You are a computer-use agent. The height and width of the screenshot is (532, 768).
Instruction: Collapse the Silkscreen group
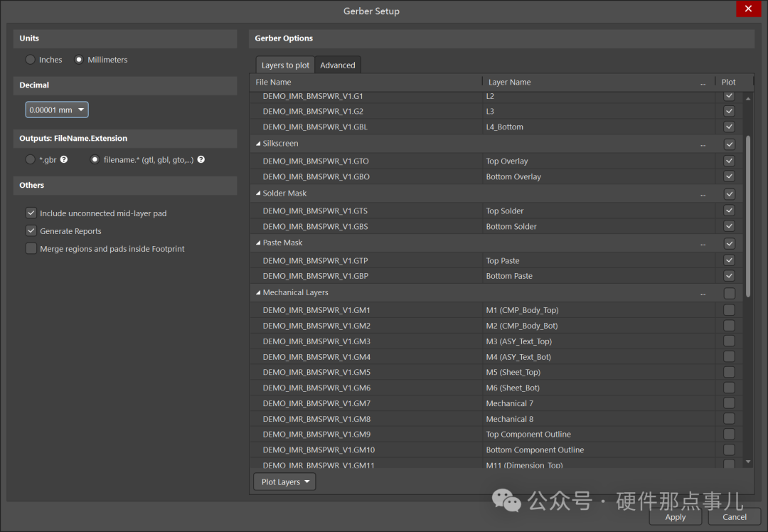tap(258, 144)
